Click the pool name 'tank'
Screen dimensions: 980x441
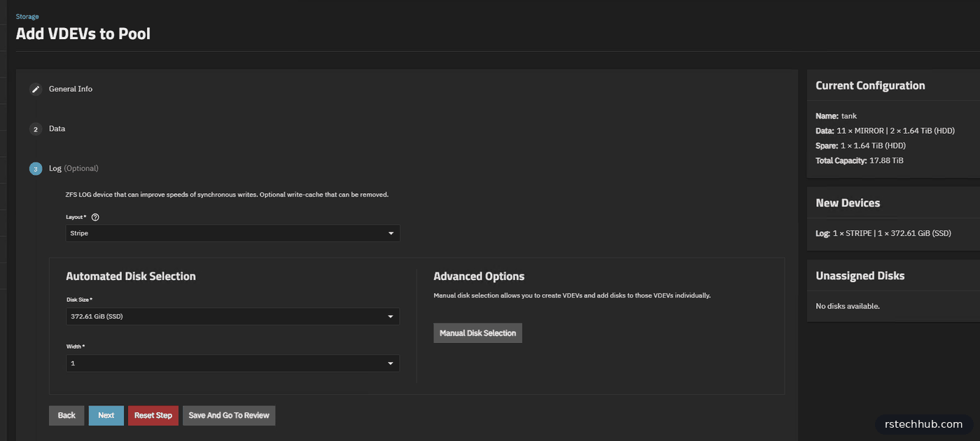[x=849, y=115]
